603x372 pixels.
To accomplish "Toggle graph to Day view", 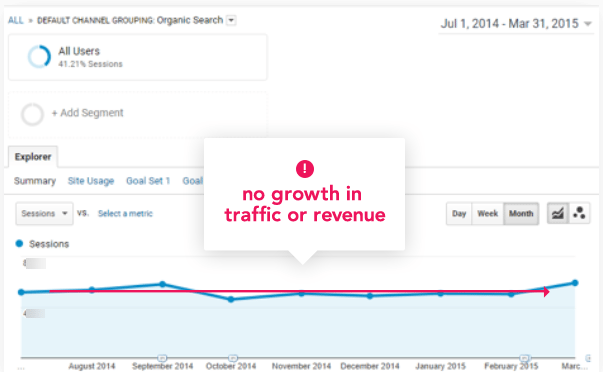I will pos(459,214).
